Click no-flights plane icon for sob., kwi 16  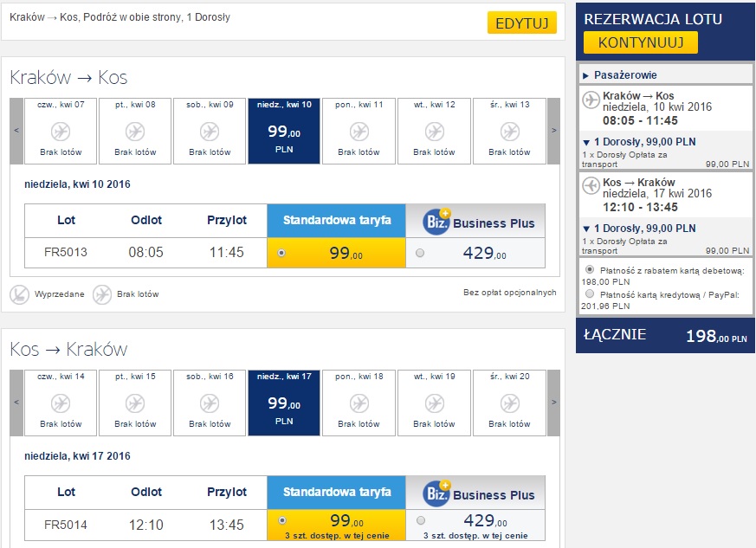coord(210,403)
